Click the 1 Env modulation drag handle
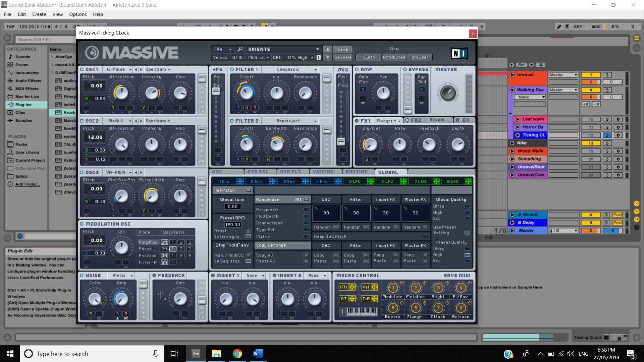The width and height of the screenshot is (644, 362). 240,182
